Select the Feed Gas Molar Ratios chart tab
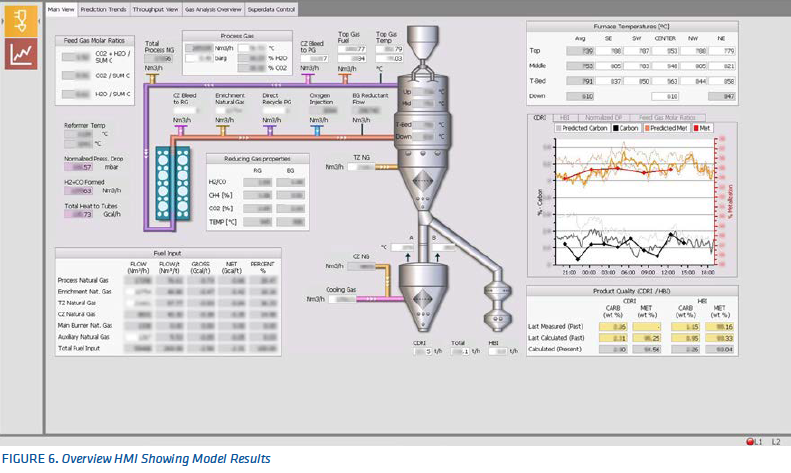 pyautogui.click(x=666, y=117)
